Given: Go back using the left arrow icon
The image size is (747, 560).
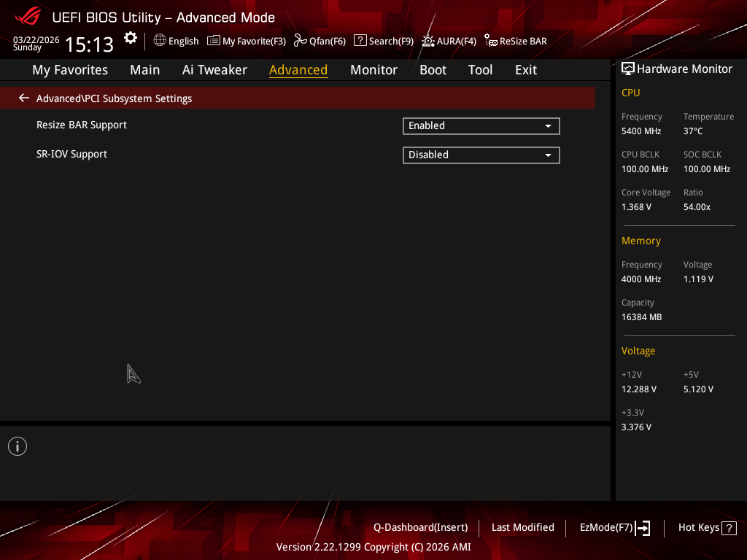Looking at the screenshot, I should pyautogui.click(x=24, y=98).
